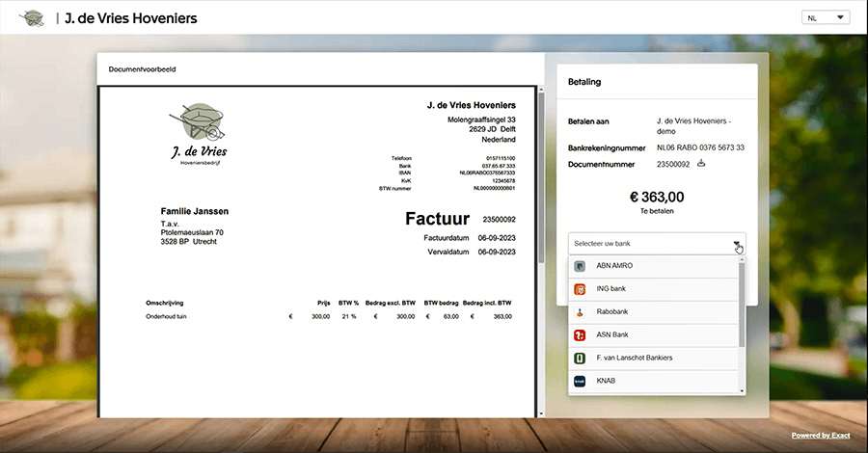Click the 'Factuur' title on the invoice

tap(437, 219)
